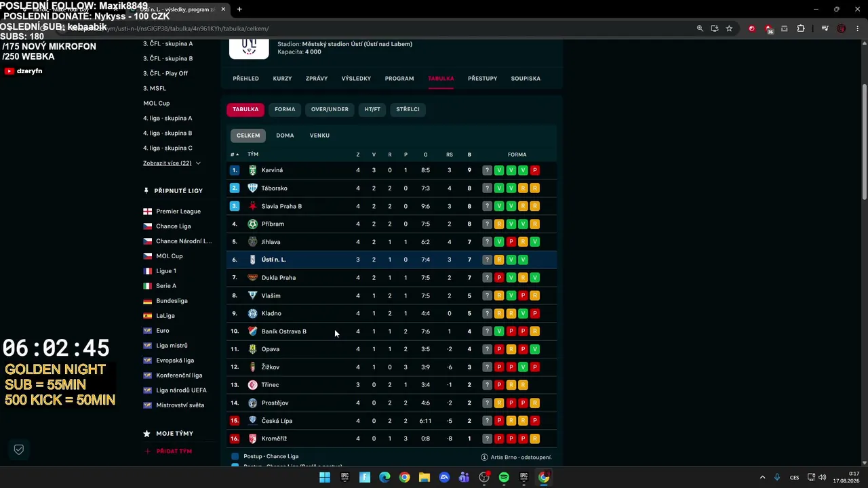Click the install app icon in address bar
The image size is (868, 488).
click(x=714, y=28)
